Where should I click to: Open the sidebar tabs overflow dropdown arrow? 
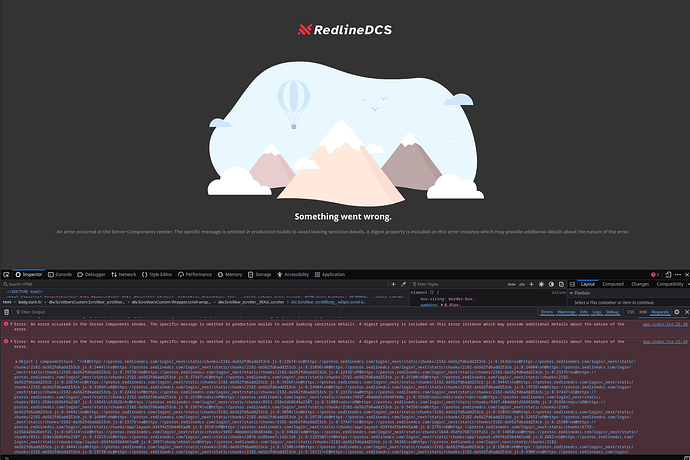(688, 284)
